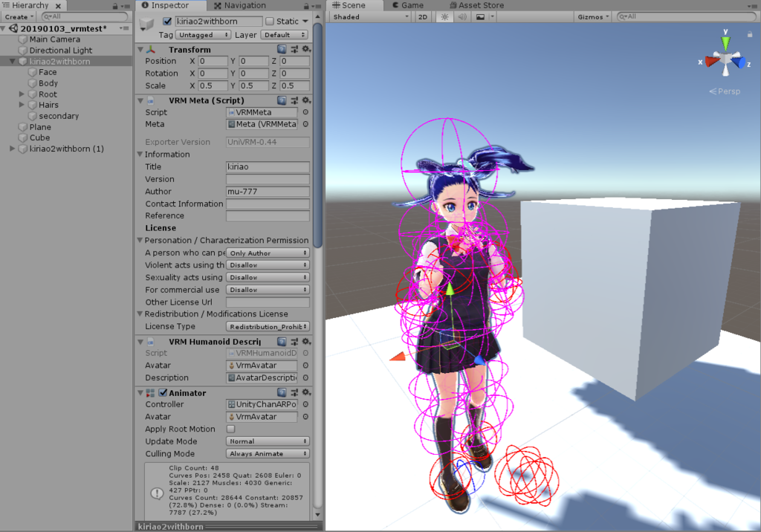Click blue Z axis cone of gizmo
The height and width of the screenshot is (532, 761).
[x=739, y=62]
